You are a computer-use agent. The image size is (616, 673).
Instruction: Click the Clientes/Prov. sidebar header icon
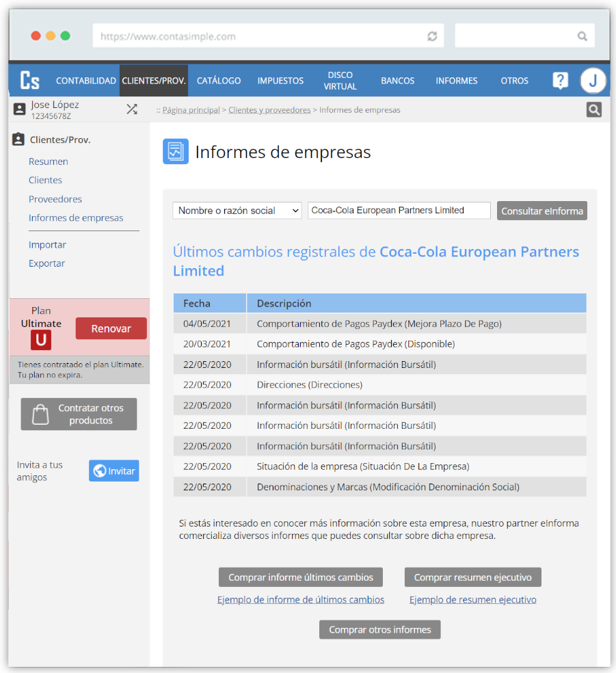click(18, 140)
